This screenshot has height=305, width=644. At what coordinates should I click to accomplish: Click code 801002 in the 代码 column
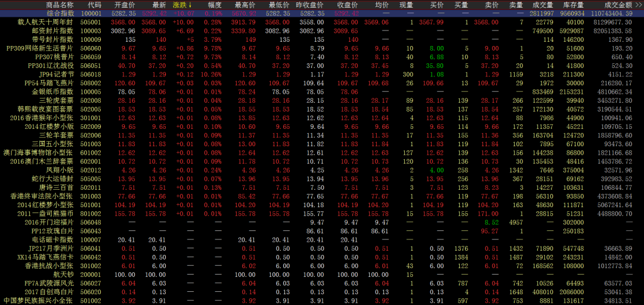91,214
